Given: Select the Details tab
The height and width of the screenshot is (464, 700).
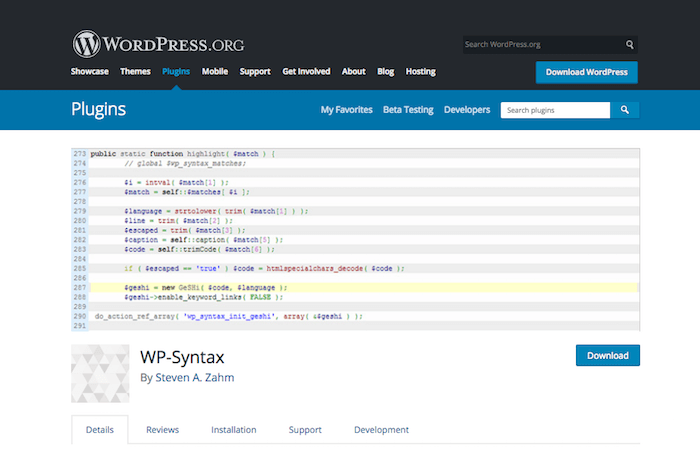Looking at the screenshot, I should (100, 430).
